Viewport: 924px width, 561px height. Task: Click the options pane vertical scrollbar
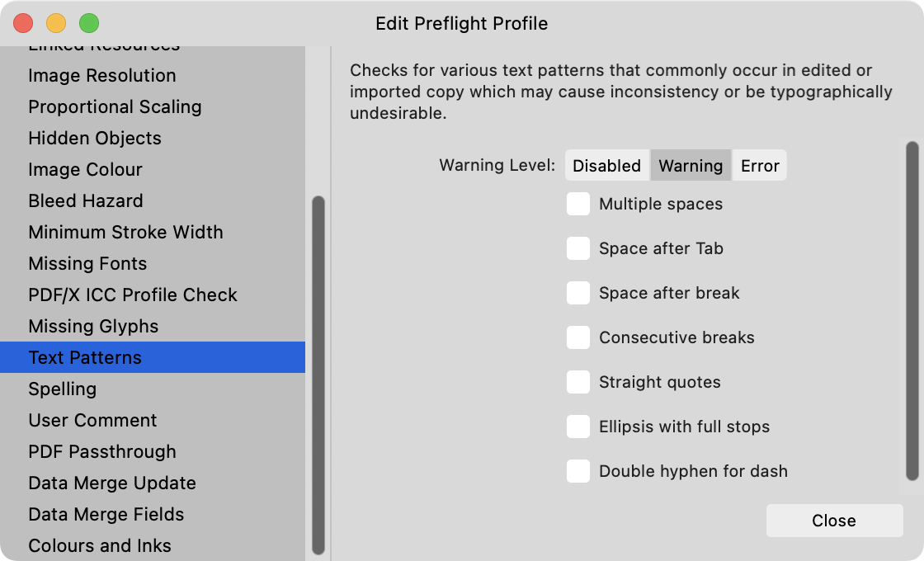point(912,311)
